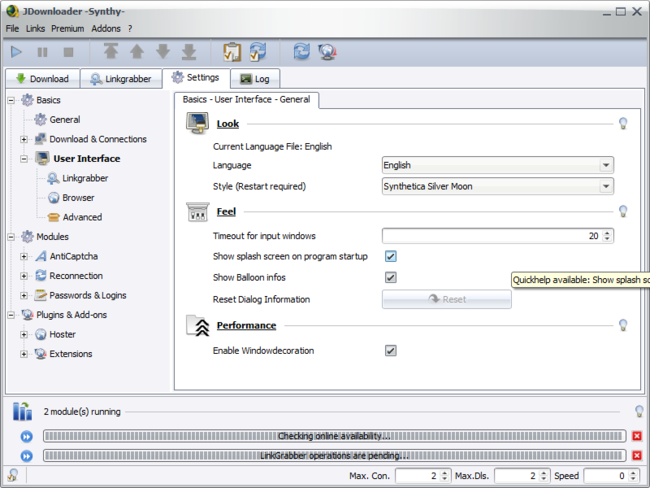
Task: Pause downloads using the toolbar Pause icon
Action: (x=42, y=52)
